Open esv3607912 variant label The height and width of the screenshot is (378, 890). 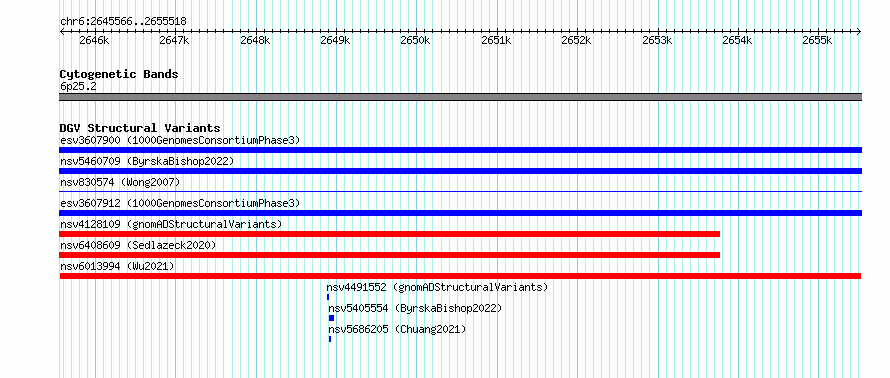pyautogui.click(x=180, y=203)
